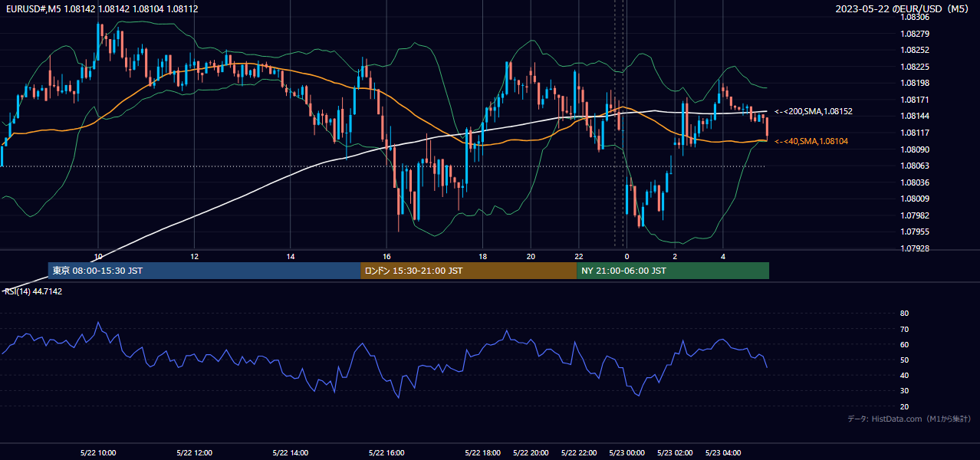Image resolution: width=980 pixels, height=460 pixels.
Task: Click hour label 0 under price chart
Action: 626,256
